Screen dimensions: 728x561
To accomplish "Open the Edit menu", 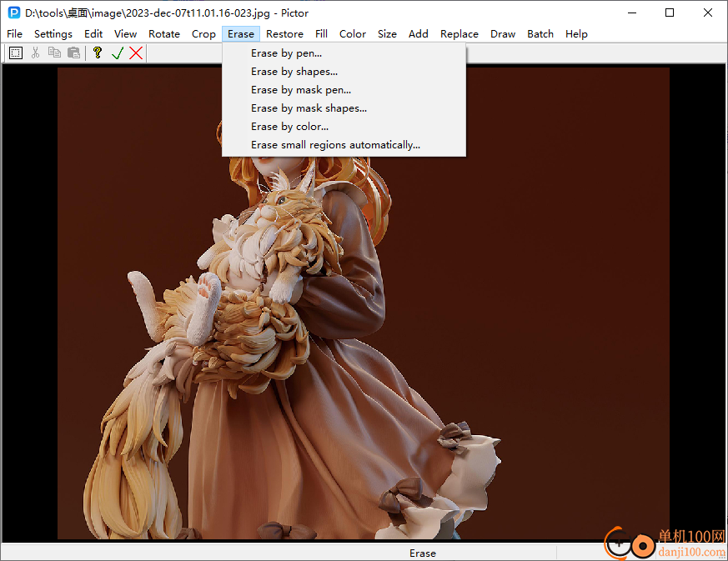I will [93, 34].
